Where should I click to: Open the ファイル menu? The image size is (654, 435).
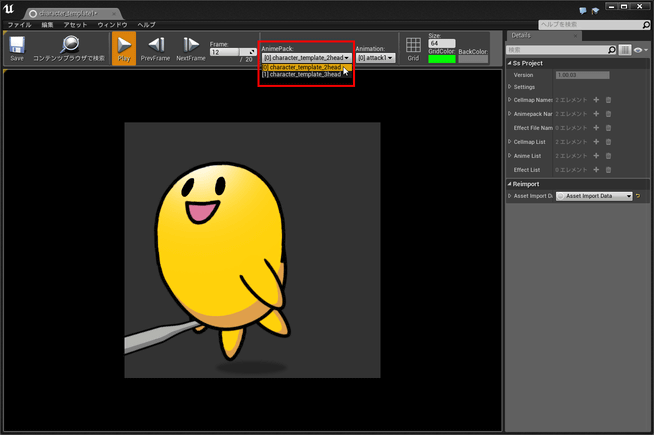pos(19,25)
